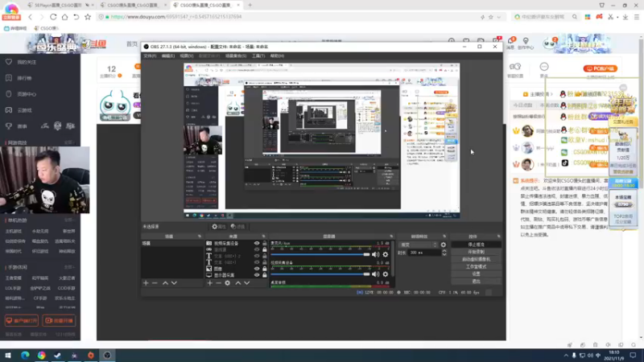Reload the douyu page
644x362 pixels.
[x=53, y=17]
